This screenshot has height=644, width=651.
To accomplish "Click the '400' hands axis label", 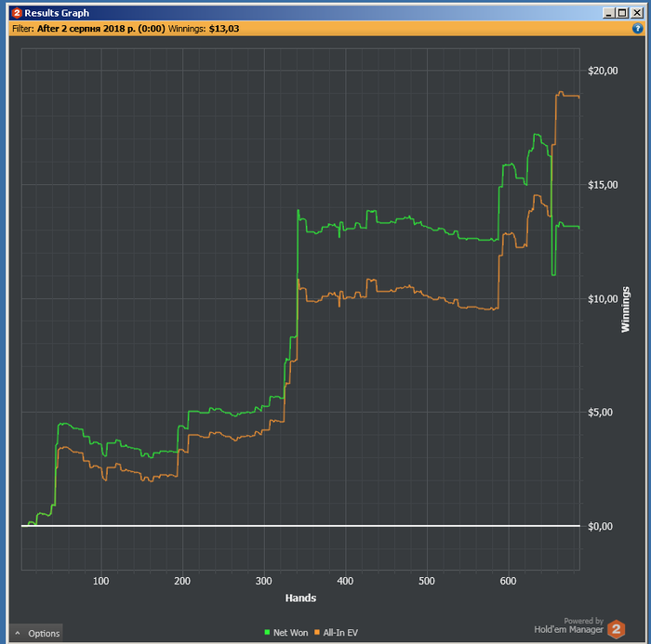I will pyautogui.click(x=345, y=581).
